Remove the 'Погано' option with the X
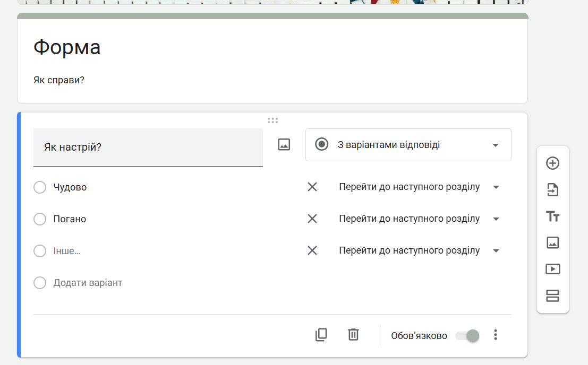This screenshot has height=365, width=588. [x=312, y=219]
